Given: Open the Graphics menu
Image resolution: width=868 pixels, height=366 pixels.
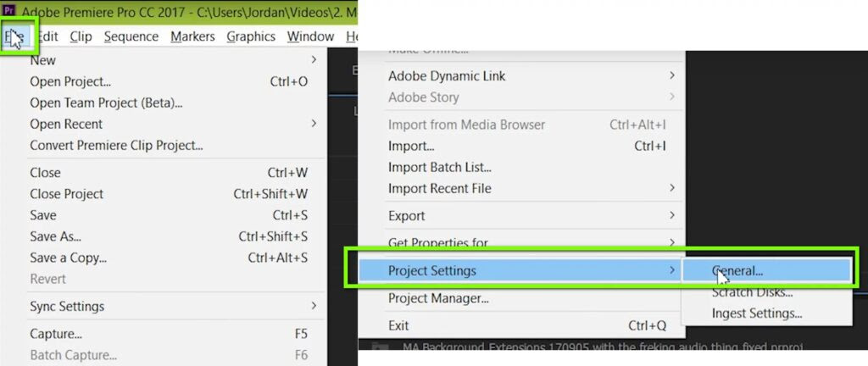Looking at the screenshot, I should [x=251, y=36].
